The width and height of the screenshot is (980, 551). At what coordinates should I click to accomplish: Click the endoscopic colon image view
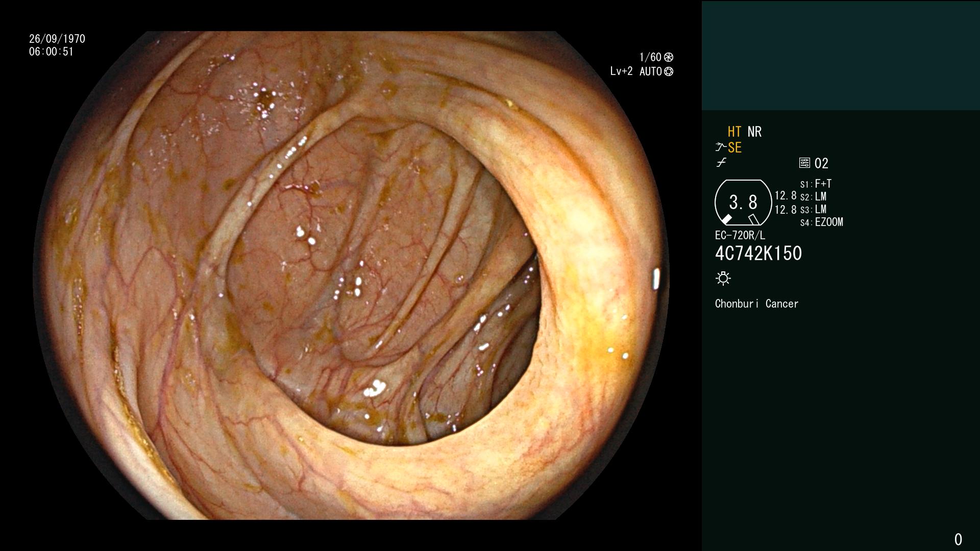coord(351,275)
